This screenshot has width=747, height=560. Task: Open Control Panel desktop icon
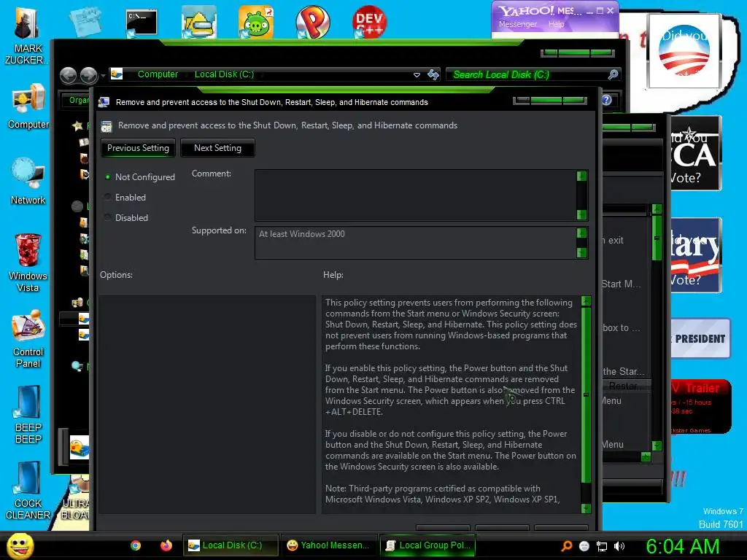pos(28,338)
